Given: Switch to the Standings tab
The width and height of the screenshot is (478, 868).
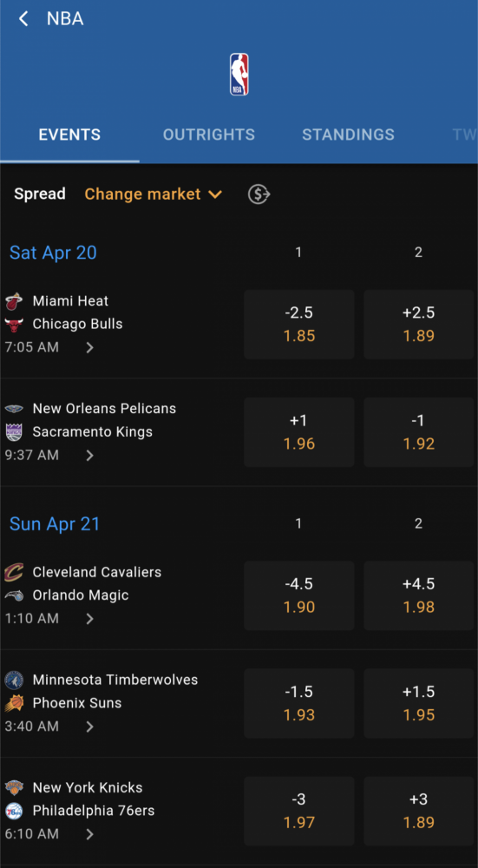Looking at the screenshot, I should (348, 135).
